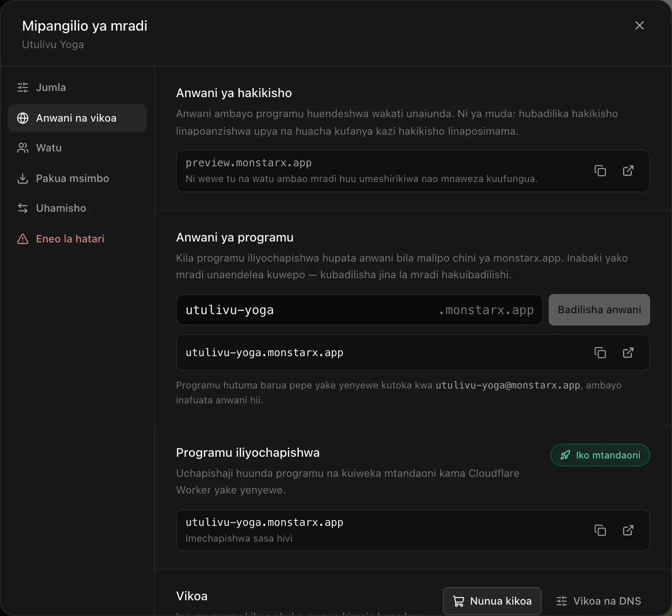Click the preview.monstarx.app address text
The image size is (672, 616).
(248, 163)
